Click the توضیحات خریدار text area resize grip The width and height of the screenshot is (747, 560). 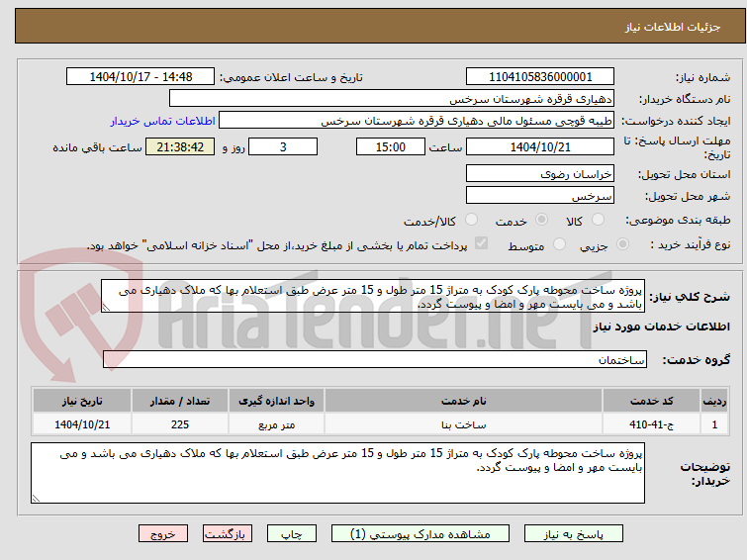36,498
